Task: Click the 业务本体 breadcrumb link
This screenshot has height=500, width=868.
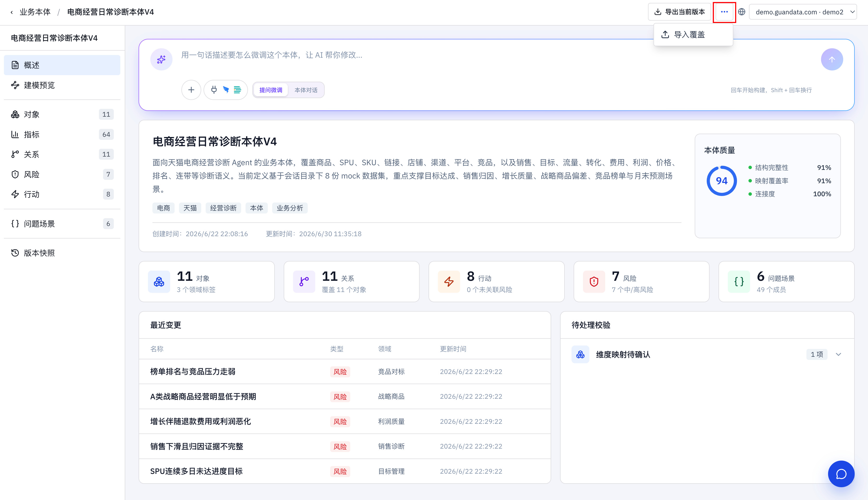Action: (35, 12)
